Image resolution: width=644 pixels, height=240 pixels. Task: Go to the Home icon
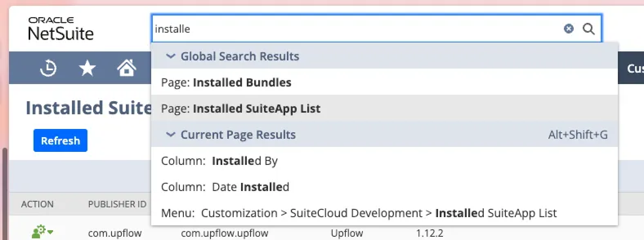pos(126,68)
